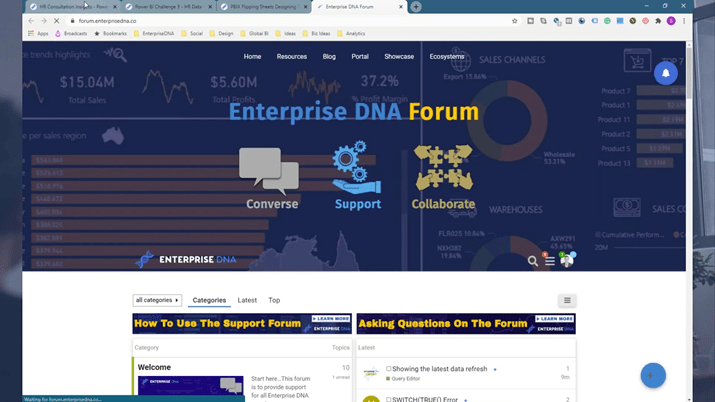Open the Chrome three-dot menu
Image resolution: width=715 pixels, height=402 pixels.
[x=684, y=21]
